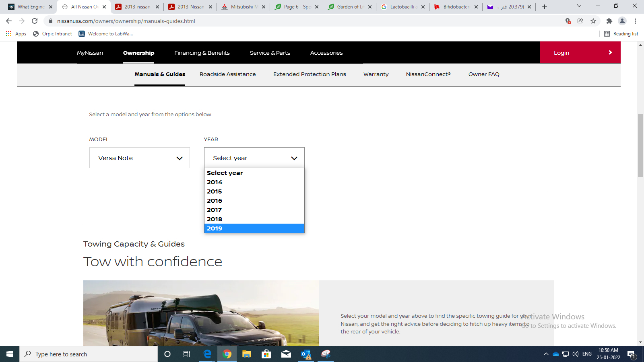
Task: Switch to the Roadside Assistance tab
Action: [x=227, y=74]
